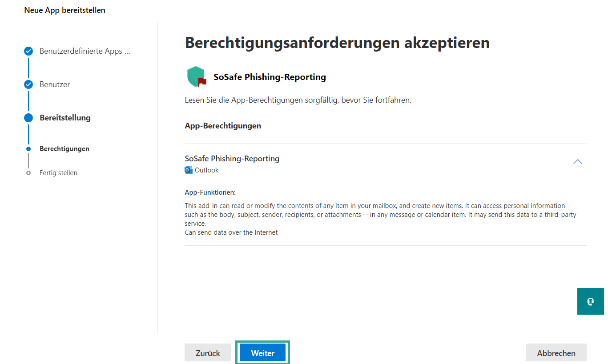Collapse the SoSafe Phishing-Reporting permissions section
Screen dimensions: 608x364
pyautogui.click(x=577, y=162)
